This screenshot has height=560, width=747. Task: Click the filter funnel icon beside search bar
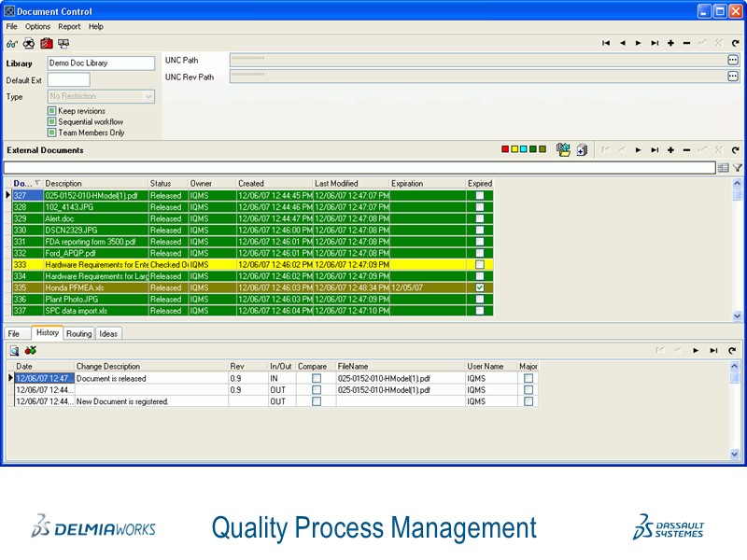(737, 168)
